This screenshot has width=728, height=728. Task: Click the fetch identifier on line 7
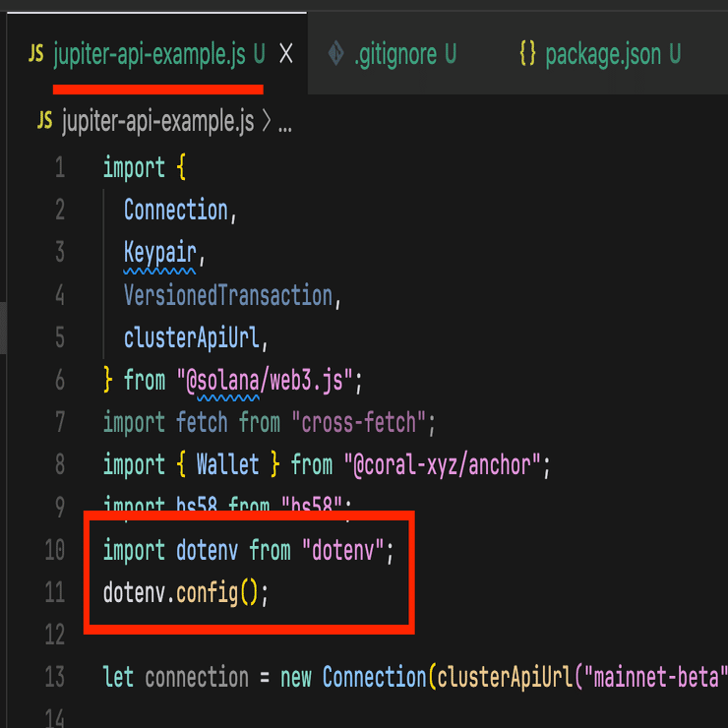[x=202, y=422]
